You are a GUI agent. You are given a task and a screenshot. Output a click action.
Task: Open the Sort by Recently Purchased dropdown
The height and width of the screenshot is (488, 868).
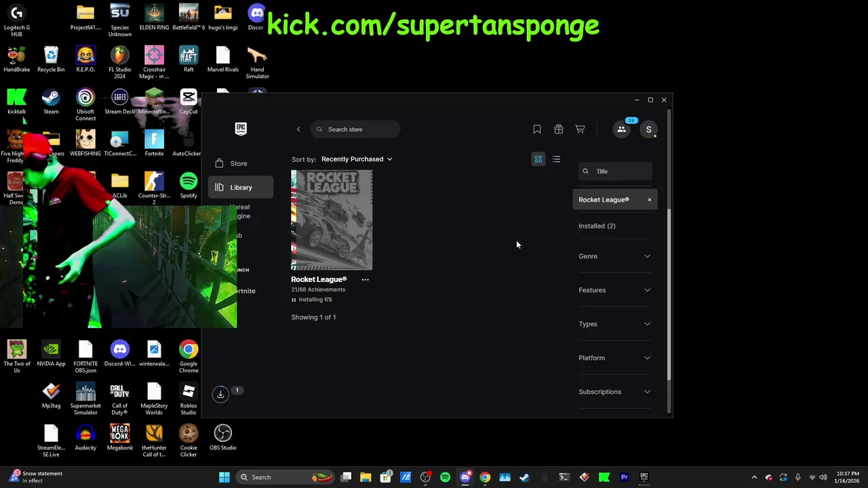[x=357, y=159]
